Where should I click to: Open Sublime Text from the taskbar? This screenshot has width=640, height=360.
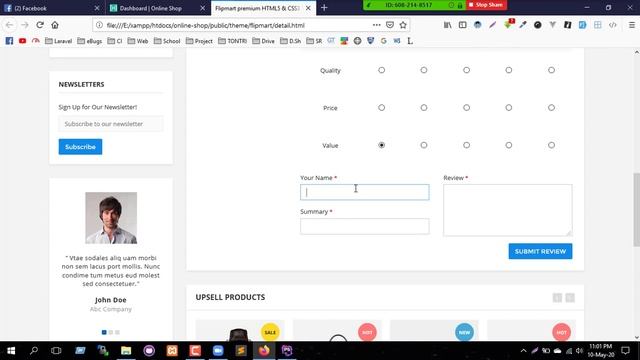(x=241, y=351)
